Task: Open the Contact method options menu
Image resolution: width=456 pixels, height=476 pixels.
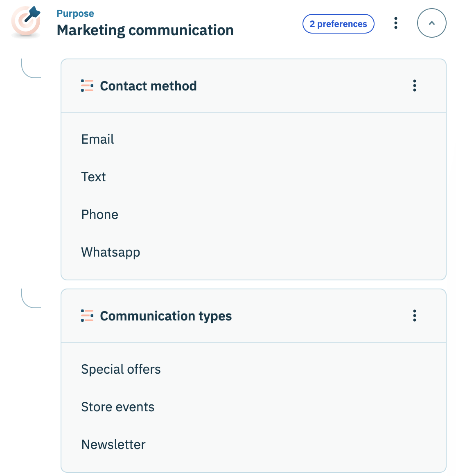Action: coord(414,86)
